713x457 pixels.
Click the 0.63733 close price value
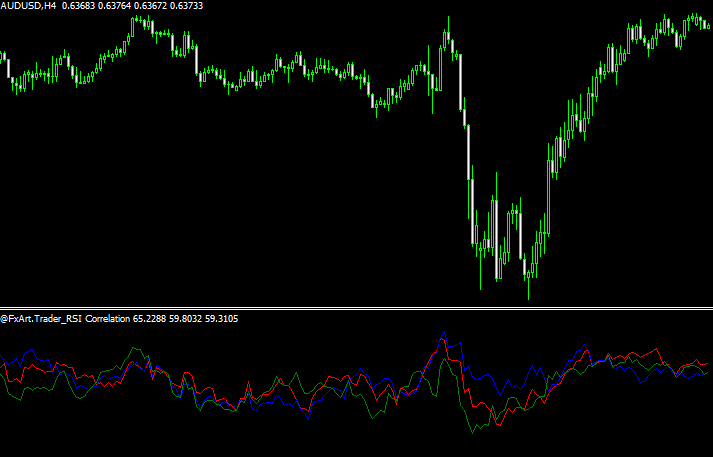coord(186,6)
